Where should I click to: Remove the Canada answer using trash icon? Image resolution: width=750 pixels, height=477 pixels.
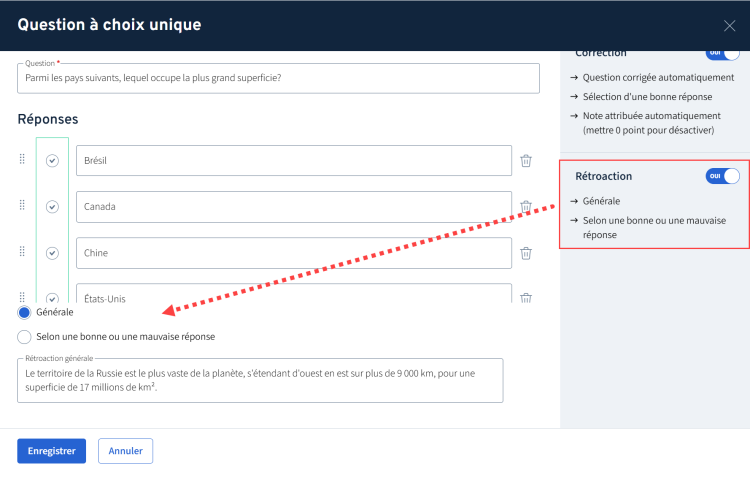(x=525, y=207)
